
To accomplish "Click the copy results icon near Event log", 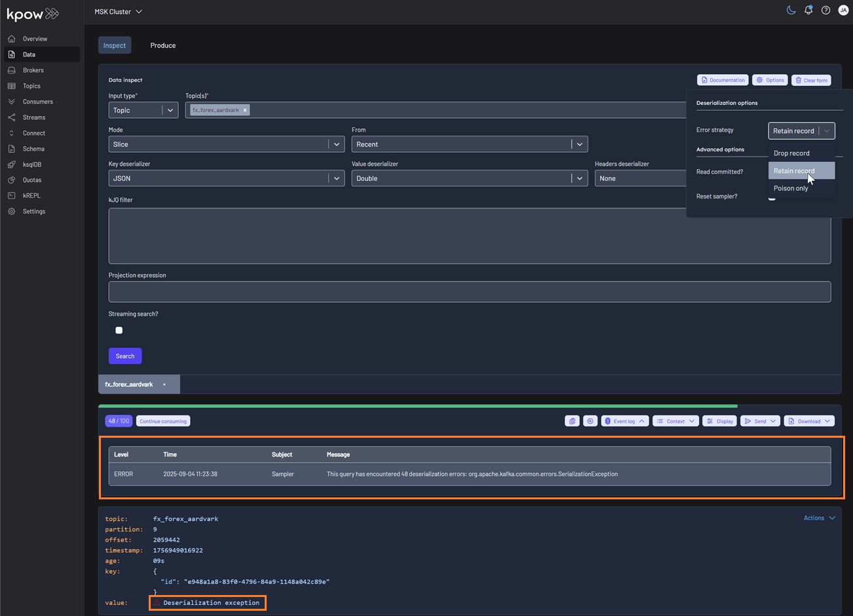I will point(572,421).
